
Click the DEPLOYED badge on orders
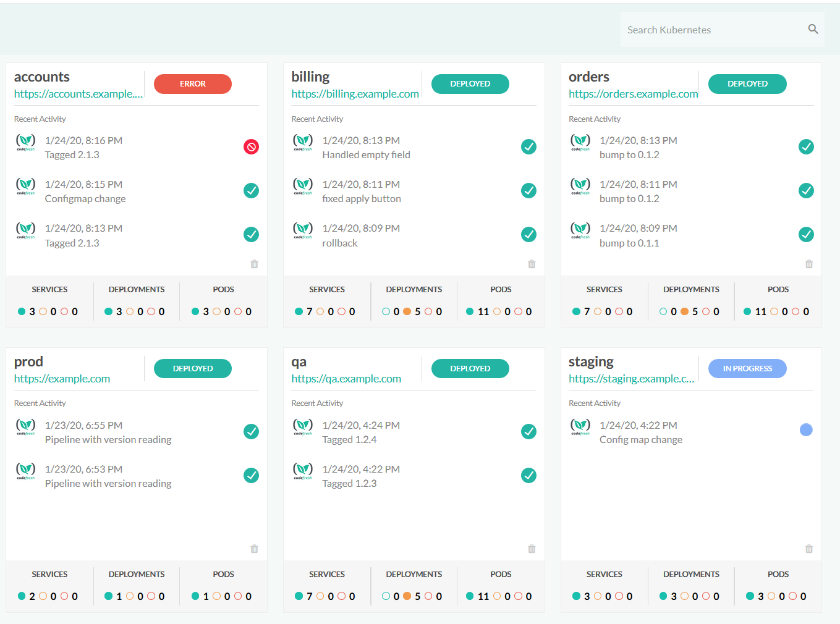[747, 84]
